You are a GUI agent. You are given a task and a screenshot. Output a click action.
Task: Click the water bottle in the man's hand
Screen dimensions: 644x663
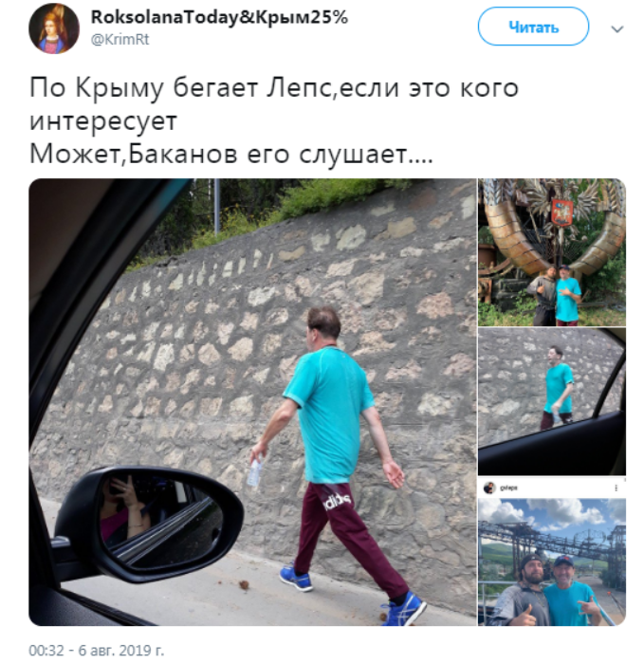click(x=254, y=471)
